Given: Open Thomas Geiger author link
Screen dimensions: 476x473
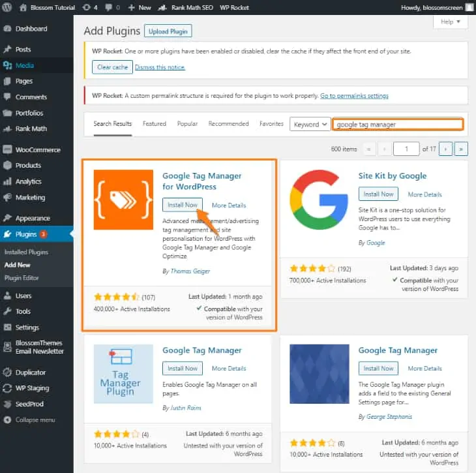Looking at the screenshot, I should [x=190, y=271].
